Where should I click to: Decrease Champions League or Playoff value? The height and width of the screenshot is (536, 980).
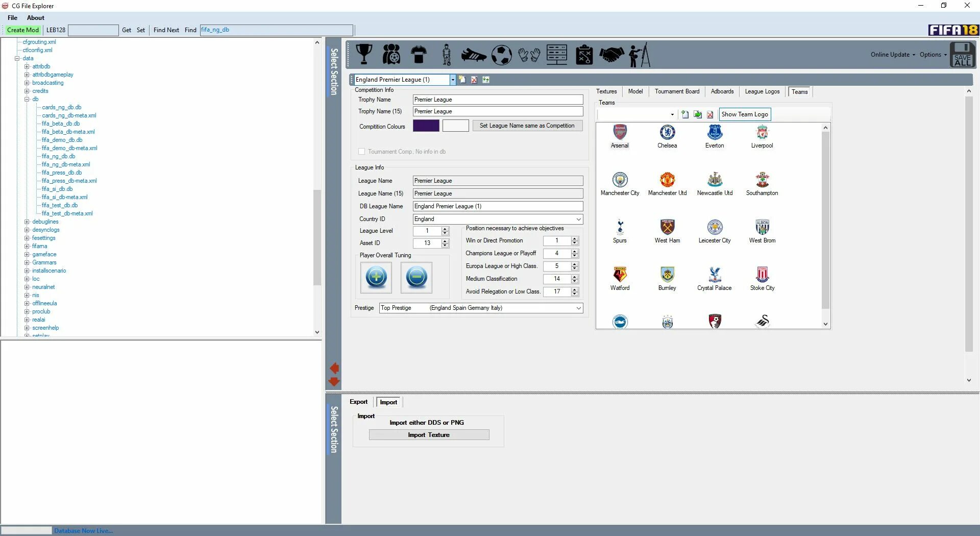[x=575, y=256]
